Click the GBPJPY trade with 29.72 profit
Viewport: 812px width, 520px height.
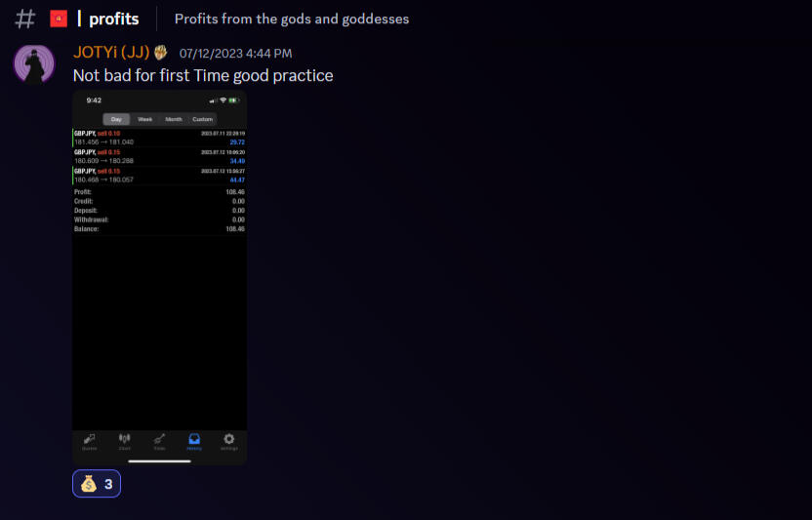160,138
